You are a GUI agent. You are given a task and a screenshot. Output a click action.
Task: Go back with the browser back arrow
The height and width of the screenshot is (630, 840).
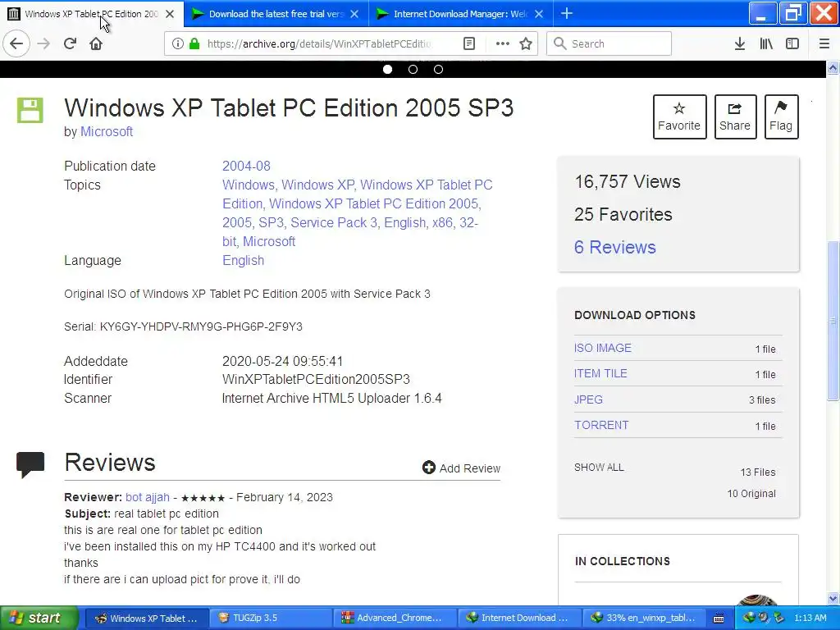[16, 43]
